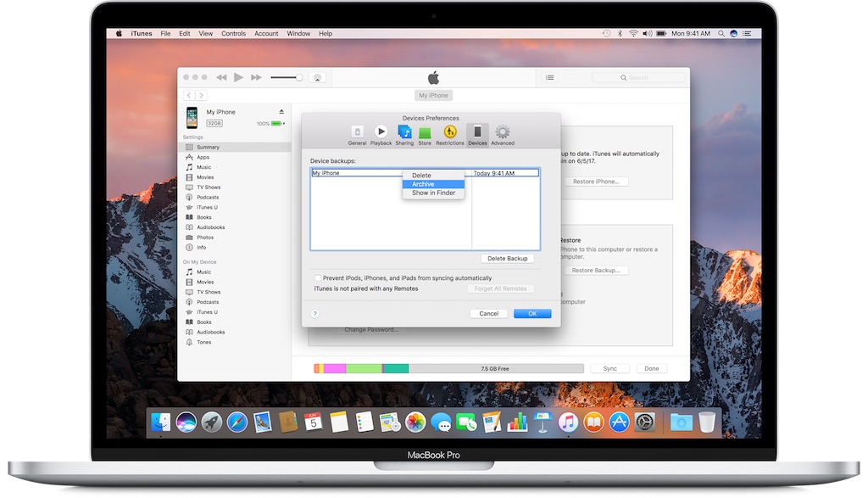Open the list view button in toolbar
The width and height of the screenshot is (868, 498).
point(549,77)
